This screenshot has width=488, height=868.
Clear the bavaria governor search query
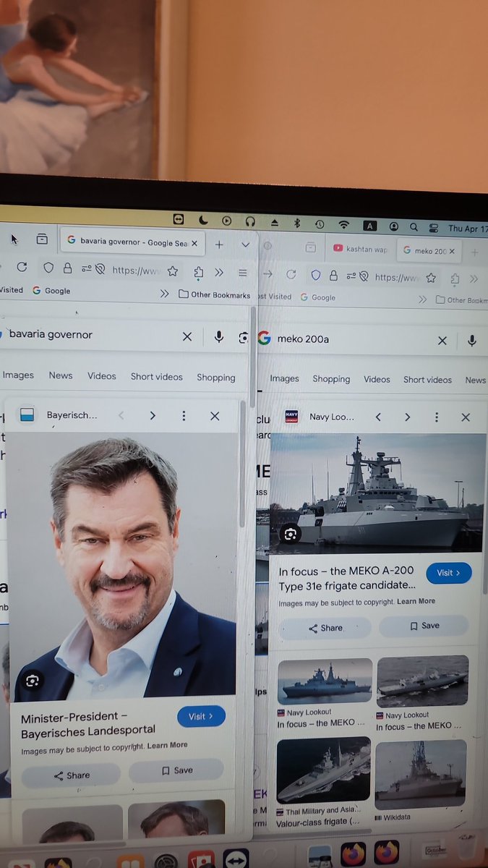point(187,336)
